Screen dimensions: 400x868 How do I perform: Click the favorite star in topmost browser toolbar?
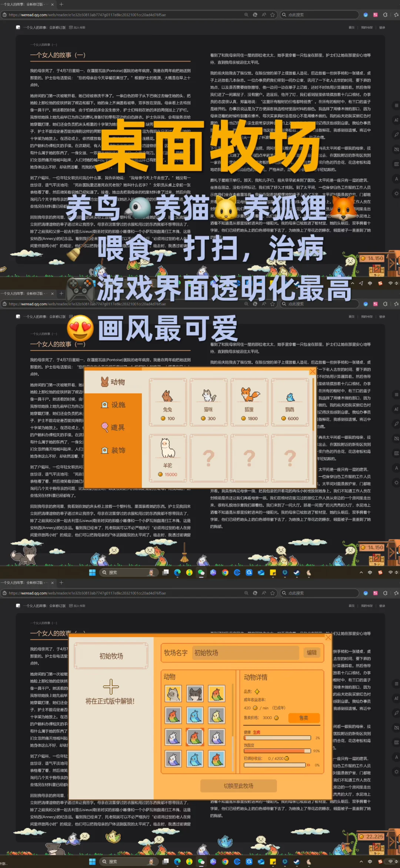tap(273, 15)
